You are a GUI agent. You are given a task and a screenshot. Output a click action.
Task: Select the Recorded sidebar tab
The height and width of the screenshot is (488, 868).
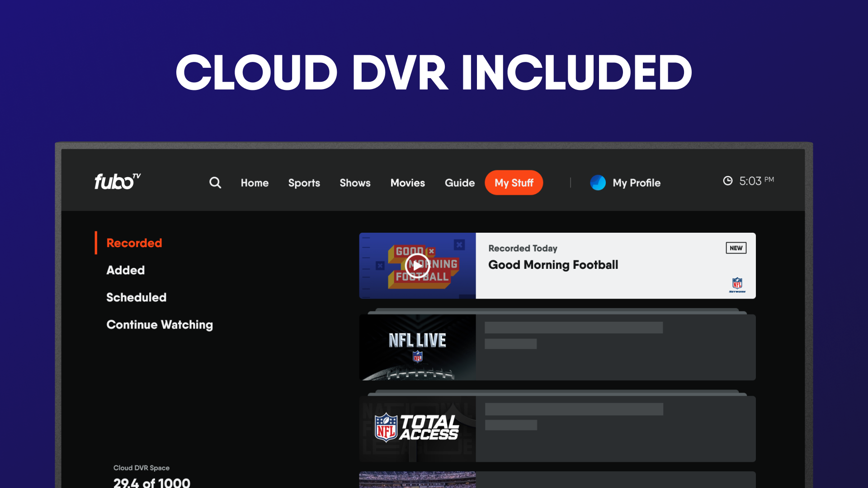tap(134, 243)
